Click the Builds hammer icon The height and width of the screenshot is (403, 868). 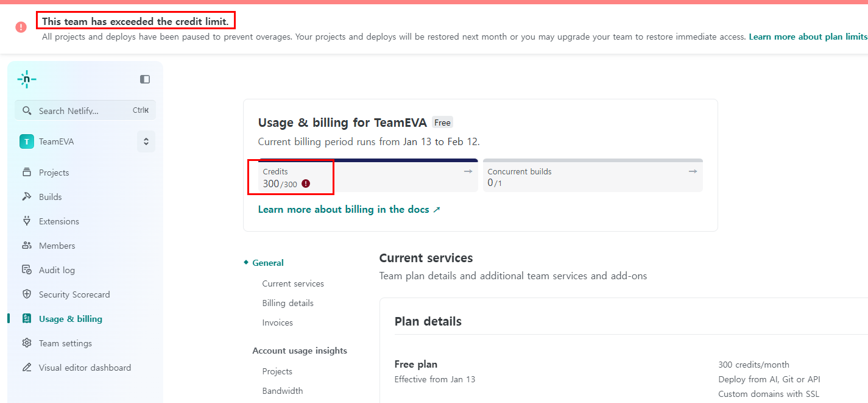26,197
